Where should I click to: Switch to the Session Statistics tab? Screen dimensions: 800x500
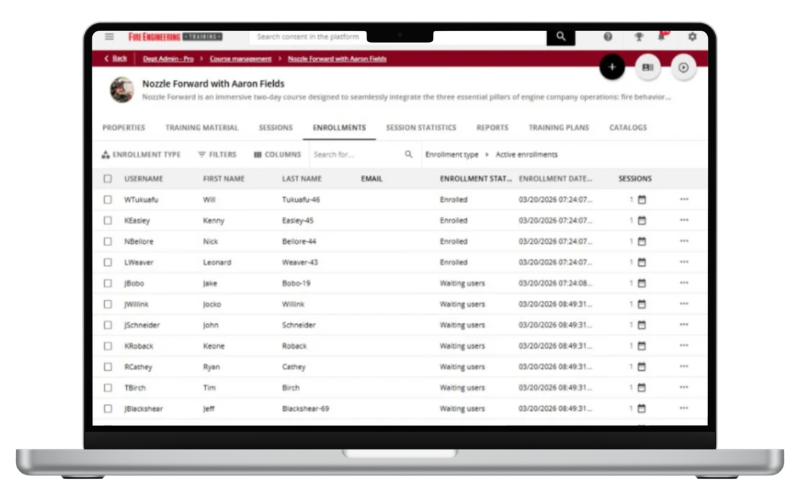point(421,128)
